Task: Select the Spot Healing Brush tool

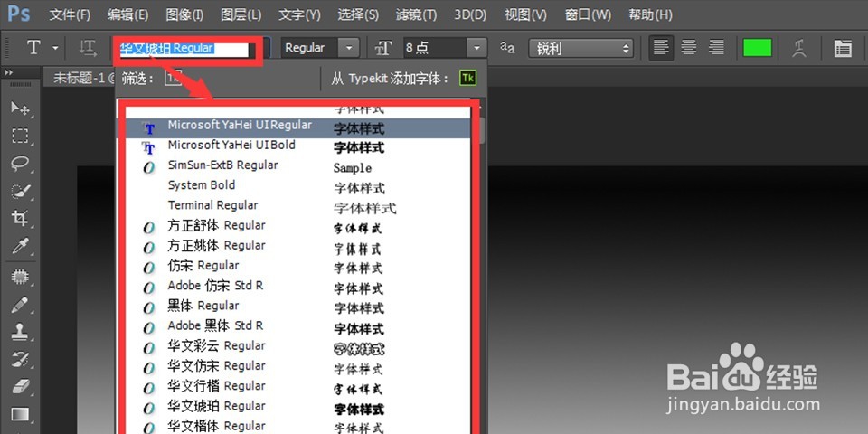Action: click(x=21, y=276)
